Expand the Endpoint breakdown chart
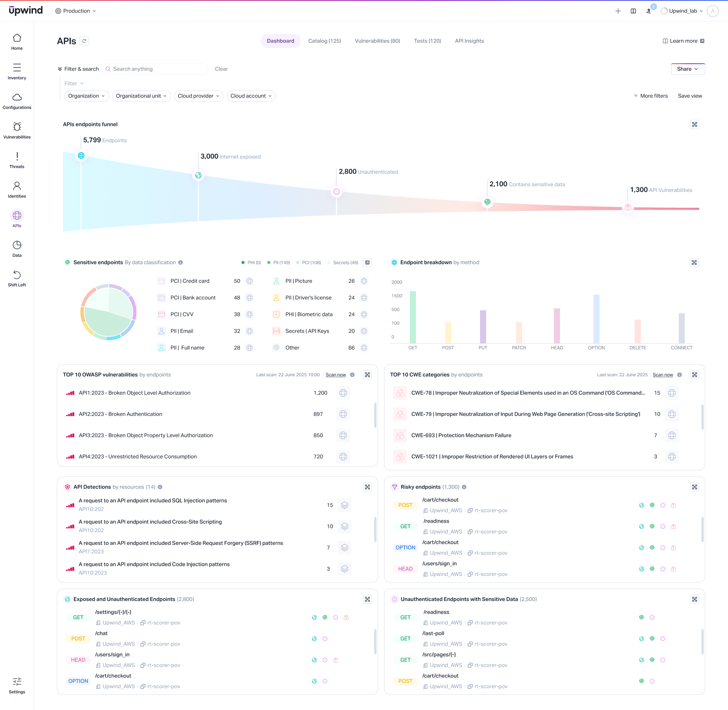Image resolution: width=728 pixels, height=710 pixels. tap(694, 262)
